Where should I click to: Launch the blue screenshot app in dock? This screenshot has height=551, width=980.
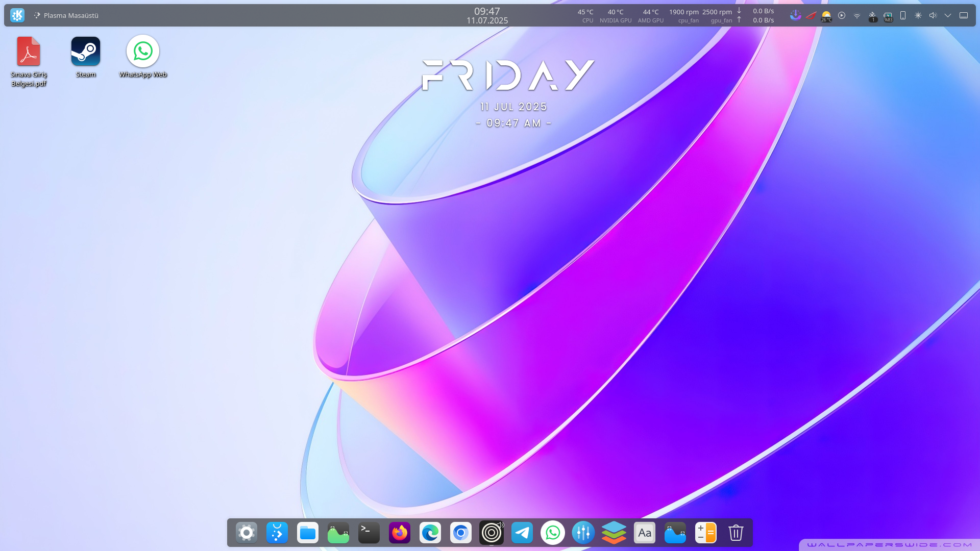point(675,533)
